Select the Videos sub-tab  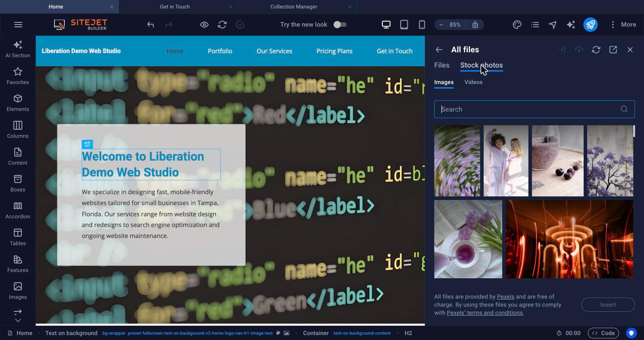[473, 82]
